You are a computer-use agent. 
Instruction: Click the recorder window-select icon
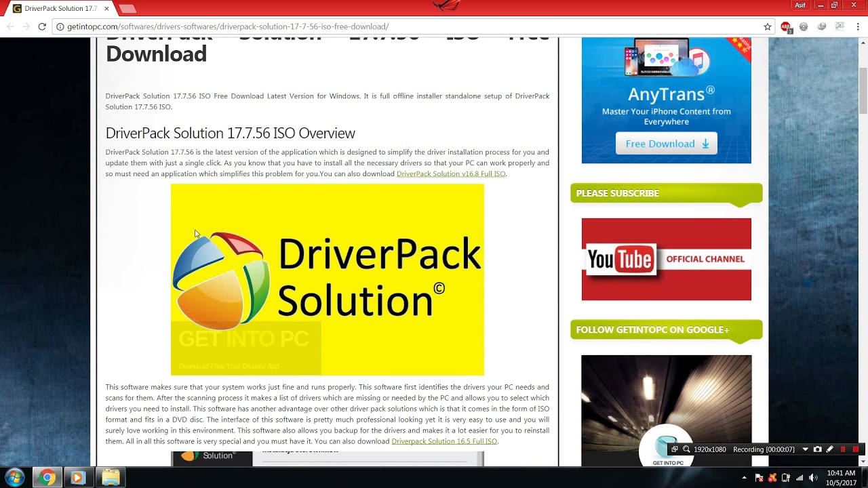[x=675, y=449]
